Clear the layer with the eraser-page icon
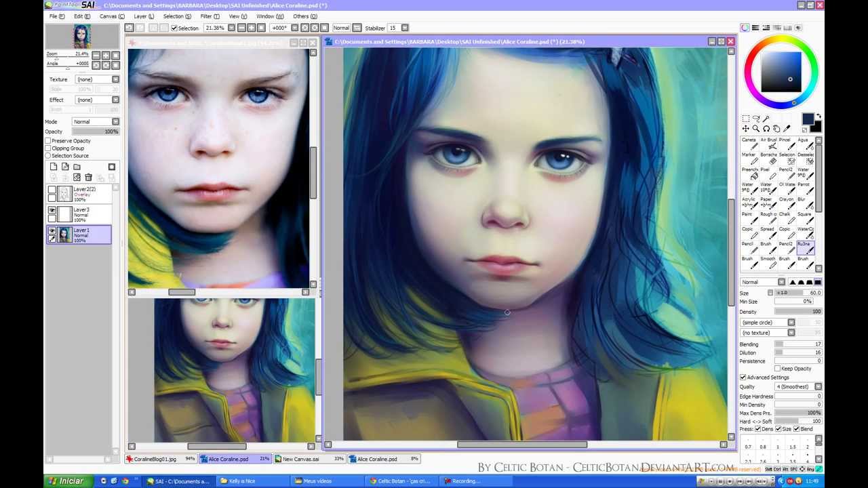This screenshot has height=488, width=868. (77, 178)
